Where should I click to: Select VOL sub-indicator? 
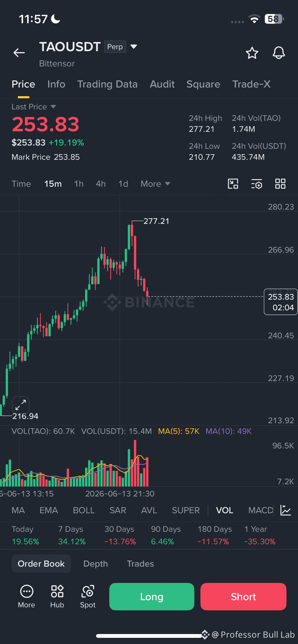[x=225, y=510]
